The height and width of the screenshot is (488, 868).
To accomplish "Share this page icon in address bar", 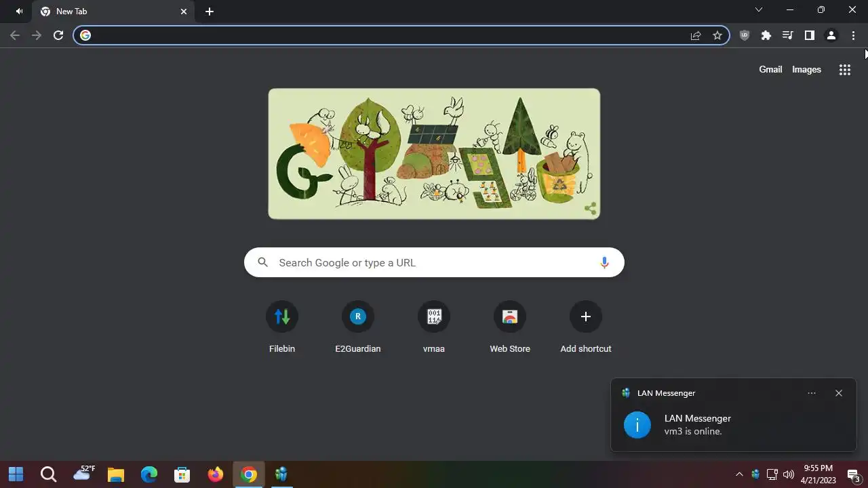I will click(x=696, y=35).
